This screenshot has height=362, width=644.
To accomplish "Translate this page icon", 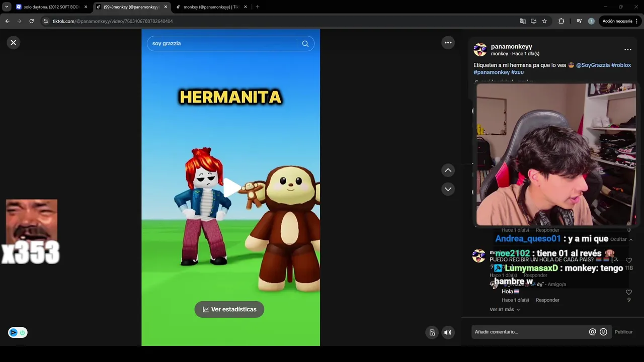I will tap(523, 21).
